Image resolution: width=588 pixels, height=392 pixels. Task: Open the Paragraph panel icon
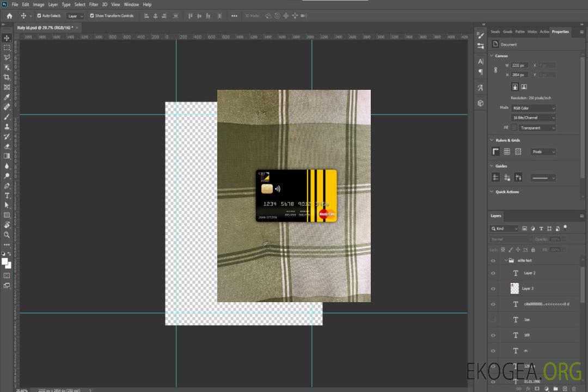click(481, 72)
